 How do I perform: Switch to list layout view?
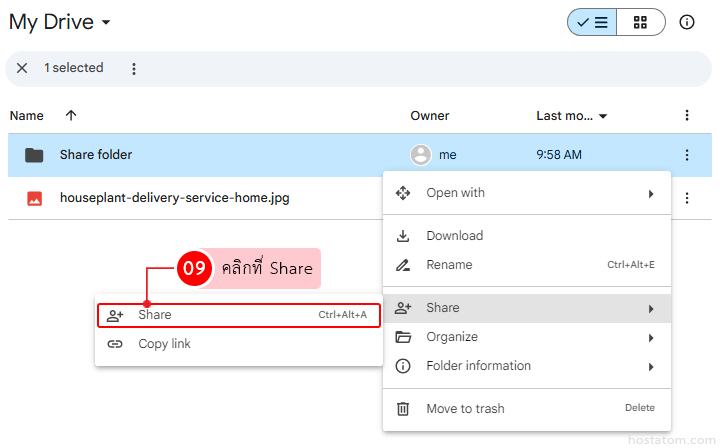coord(592,22)
